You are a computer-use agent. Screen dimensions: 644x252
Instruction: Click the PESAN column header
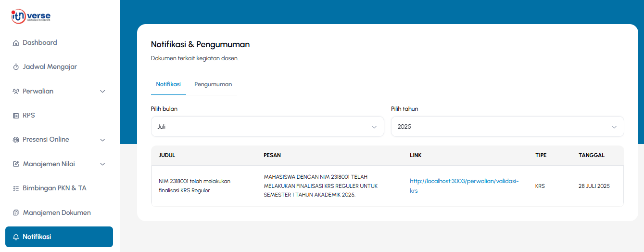(x=272, y=156)
